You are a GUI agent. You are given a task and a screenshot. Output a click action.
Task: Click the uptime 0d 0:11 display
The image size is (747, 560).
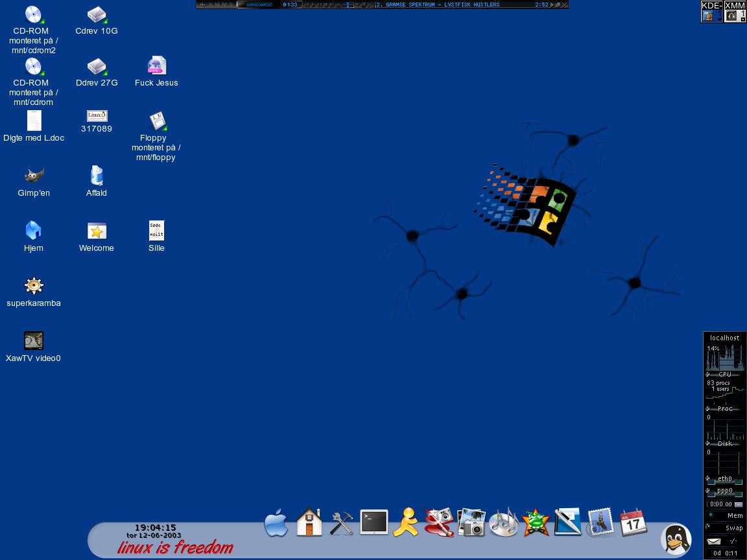point(724,553)
